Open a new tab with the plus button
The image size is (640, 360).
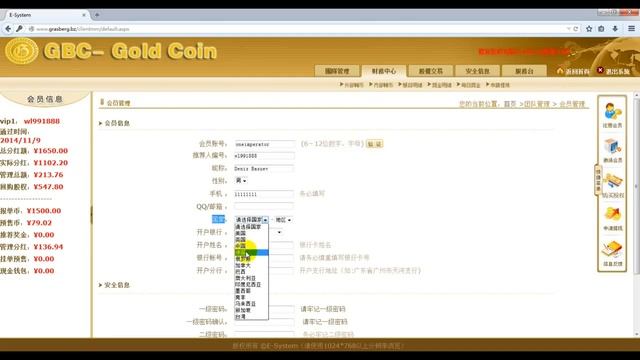(x=97, y=15)
